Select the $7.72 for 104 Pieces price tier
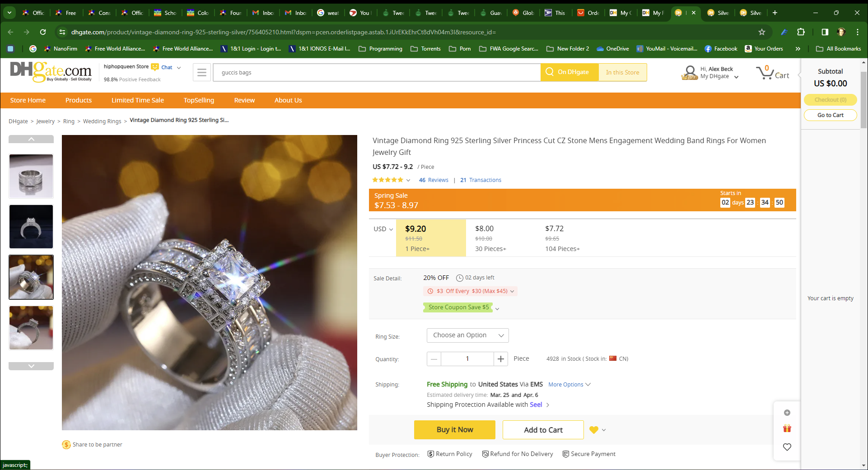Image resolution: width=868 pixels, height=470 pixels. click(x=562, y=238)
